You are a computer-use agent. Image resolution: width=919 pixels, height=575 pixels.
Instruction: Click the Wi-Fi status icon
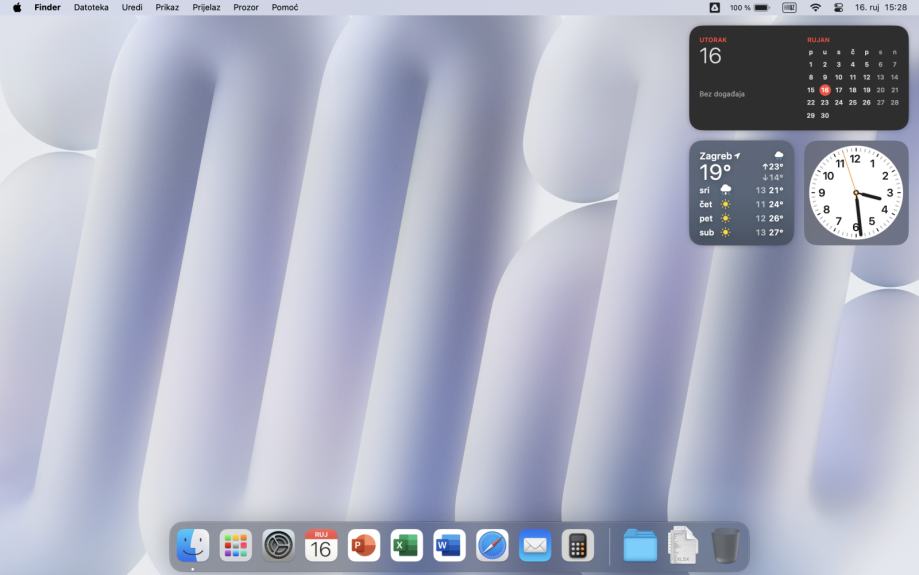(x=815, y=7)
